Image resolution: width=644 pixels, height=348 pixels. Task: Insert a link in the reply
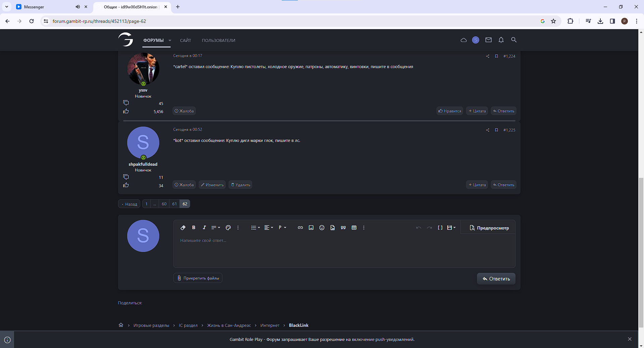300,228
